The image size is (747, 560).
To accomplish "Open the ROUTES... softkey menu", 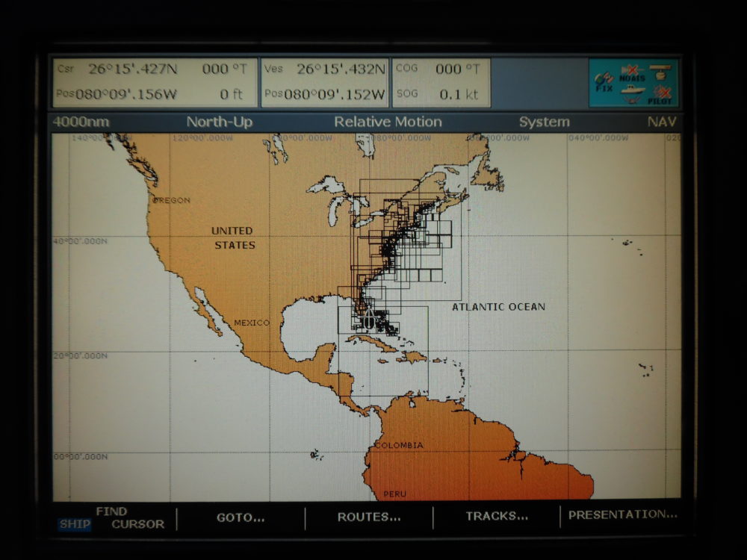I will (368, 517).
